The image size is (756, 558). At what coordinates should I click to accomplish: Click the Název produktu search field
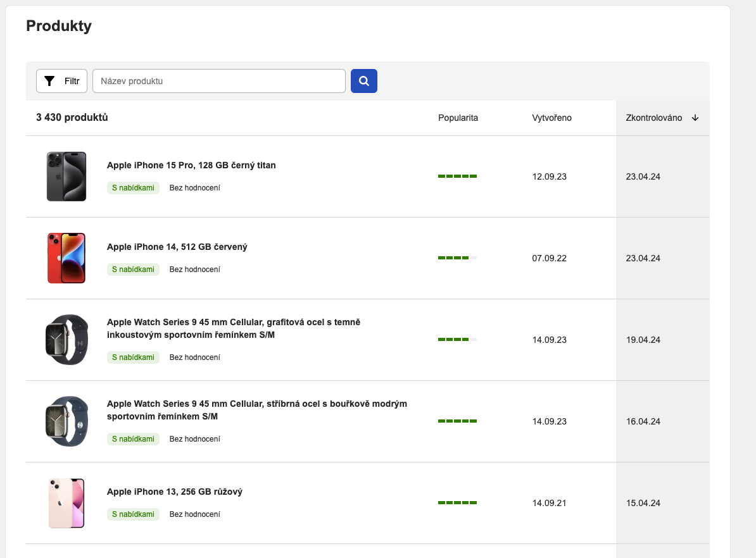(x=218, y=81)
